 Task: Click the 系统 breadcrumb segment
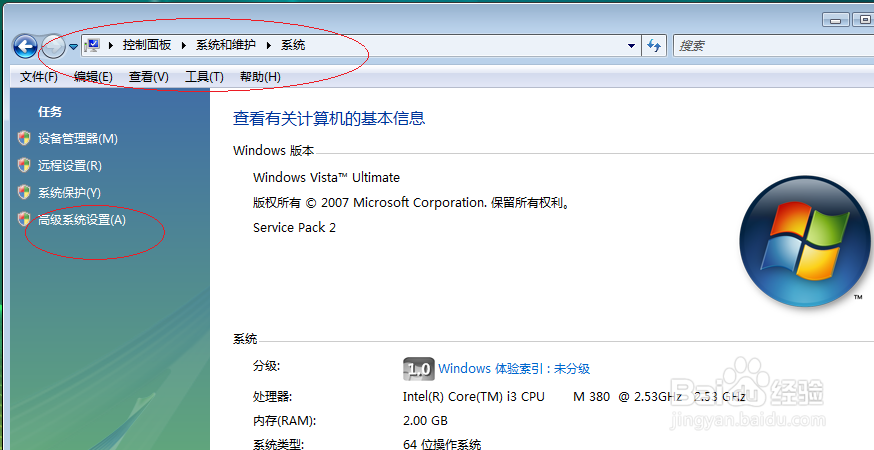coord(293,45)
